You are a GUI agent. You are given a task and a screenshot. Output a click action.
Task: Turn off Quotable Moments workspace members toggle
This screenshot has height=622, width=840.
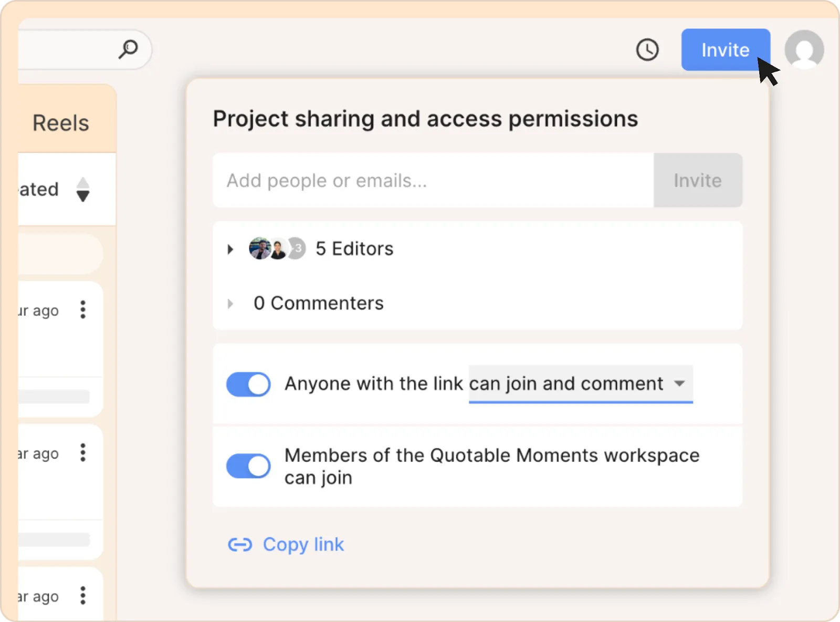tap(248, 466)
